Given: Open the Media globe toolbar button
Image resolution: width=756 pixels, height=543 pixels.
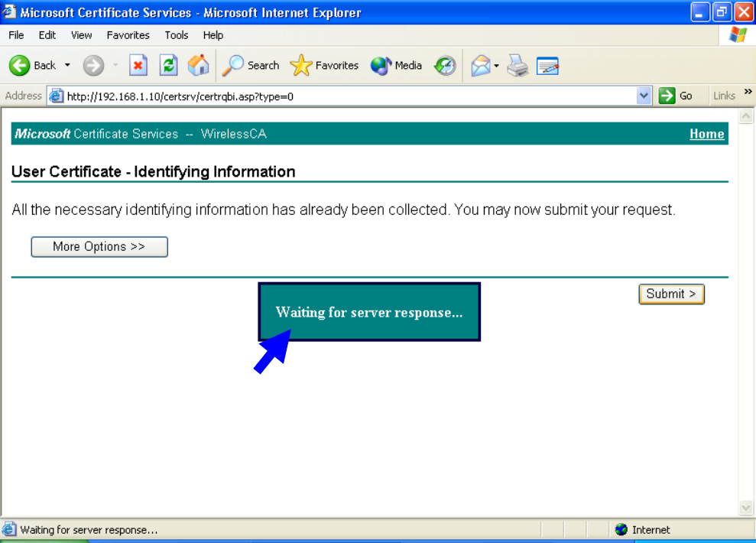Looking at the screenshot, I should pos(396,66).
